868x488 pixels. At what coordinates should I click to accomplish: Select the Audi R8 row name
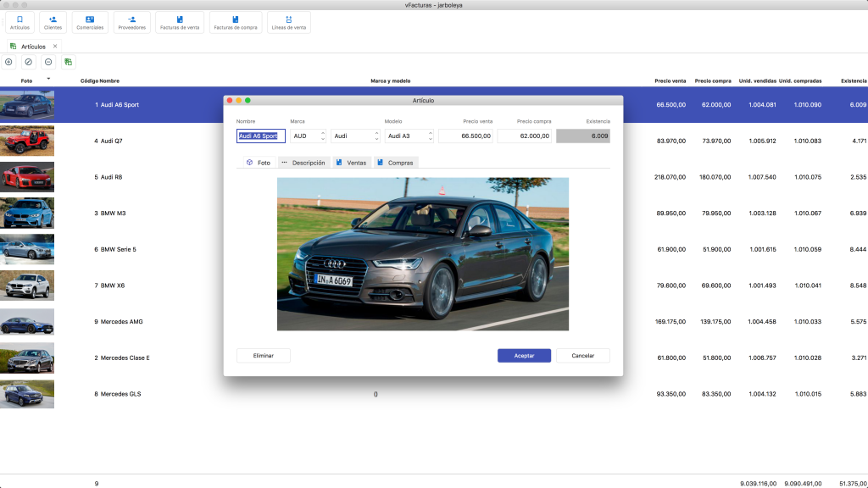[111, 177]
